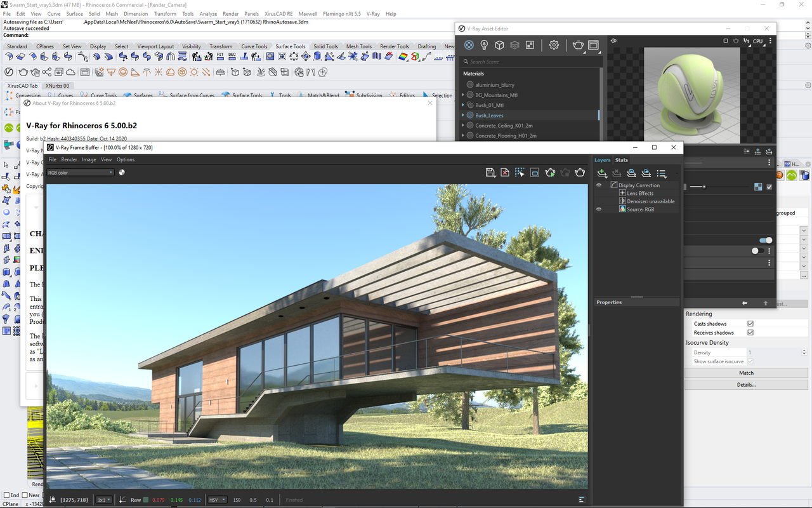
Task: Open frame buffer from Asset Editor toolbar
Action: (593, 45)
